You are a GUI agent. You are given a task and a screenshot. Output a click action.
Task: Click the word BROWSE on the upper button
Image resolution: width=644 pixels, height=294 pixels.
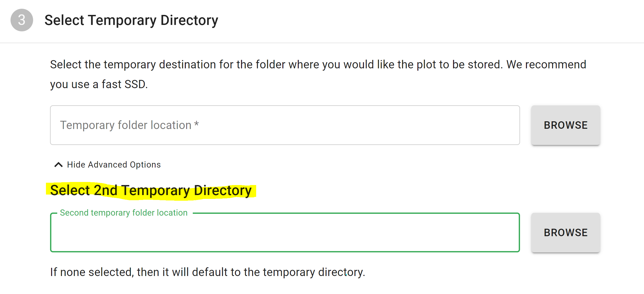click(x=566, y=125)
